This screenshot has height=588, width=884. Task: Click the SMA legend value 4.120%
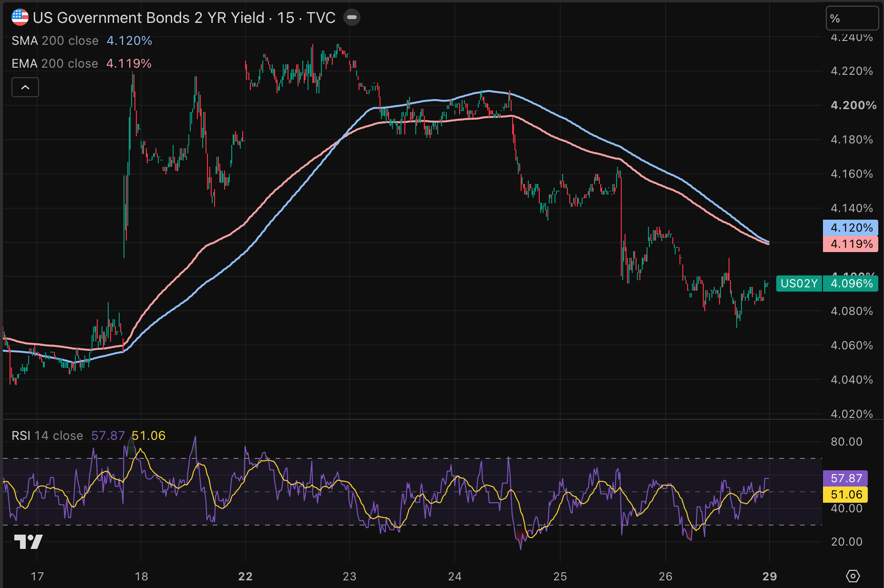pyautogui.click(x=129, y=41)
